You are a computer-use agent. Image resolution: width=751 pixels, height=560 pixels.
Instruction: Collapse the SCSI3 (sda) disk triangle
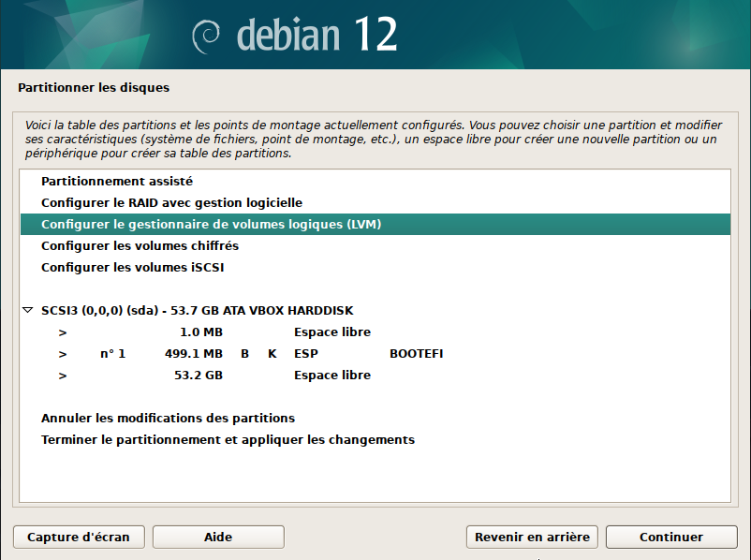pyautogui.click(x=28, y=310)
